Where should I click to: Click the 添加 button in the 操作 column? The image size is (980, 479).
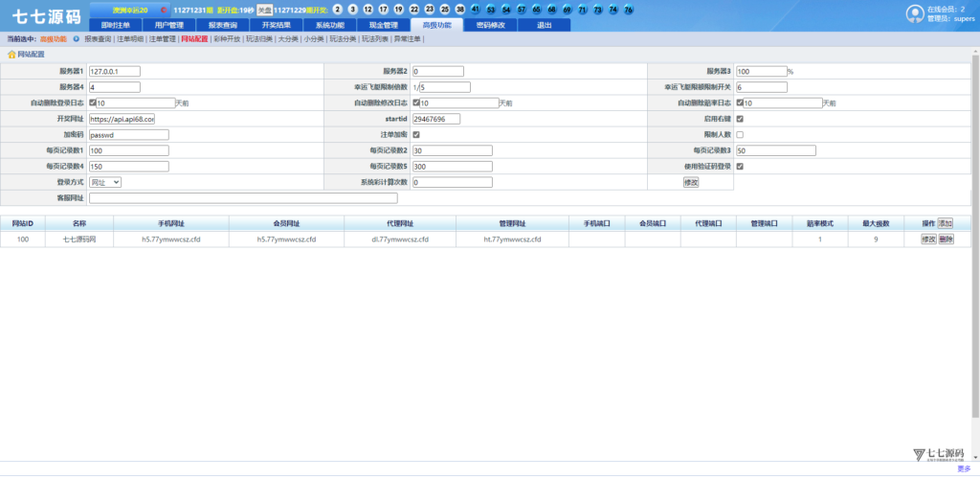pyautogui.click(x=946, y=222)
